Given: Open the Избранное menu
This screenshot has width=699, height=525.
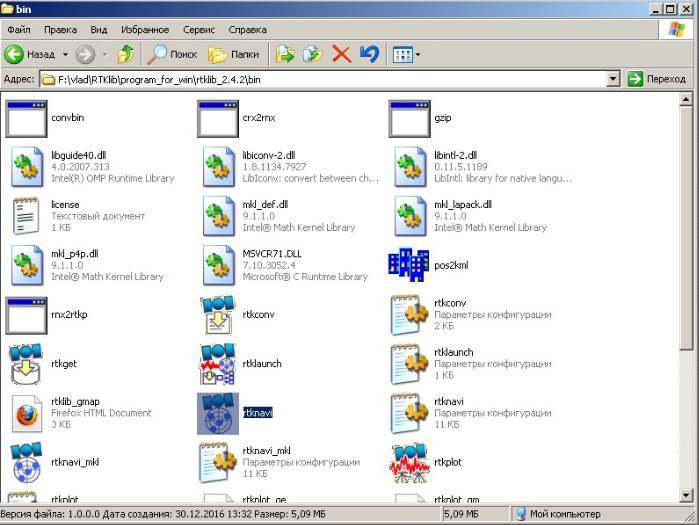Looking at the screenshot, I should 145,30.
